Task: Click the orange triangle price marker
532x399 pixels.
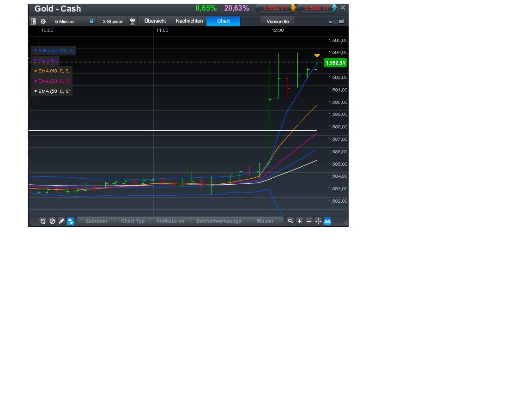Action: coord(317,55)
